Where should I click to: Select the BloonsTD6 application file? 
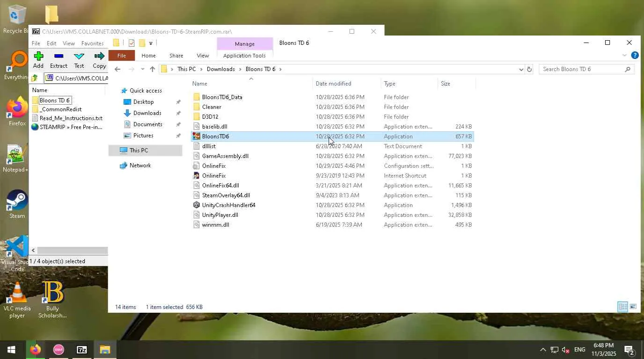click(x=332, y=136)
